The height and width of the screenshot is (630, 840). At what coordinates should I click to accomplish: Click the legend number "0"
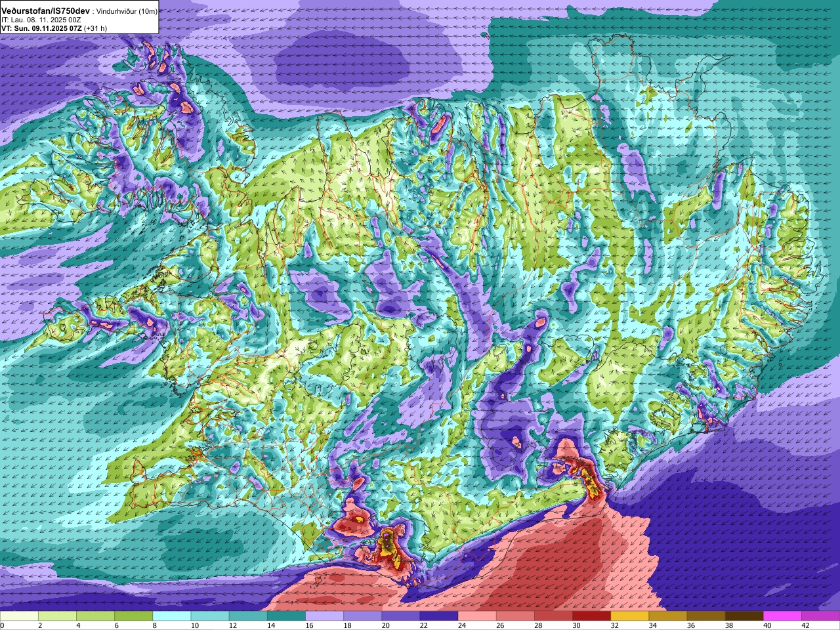[2, 625]
